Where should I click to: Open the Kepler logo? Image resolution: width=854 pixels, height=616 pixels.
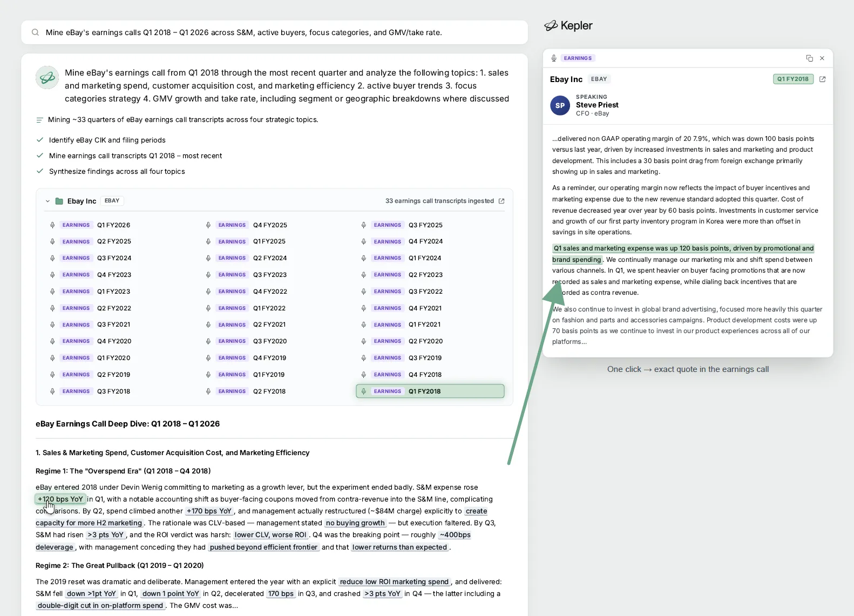[x=568, y=25]
